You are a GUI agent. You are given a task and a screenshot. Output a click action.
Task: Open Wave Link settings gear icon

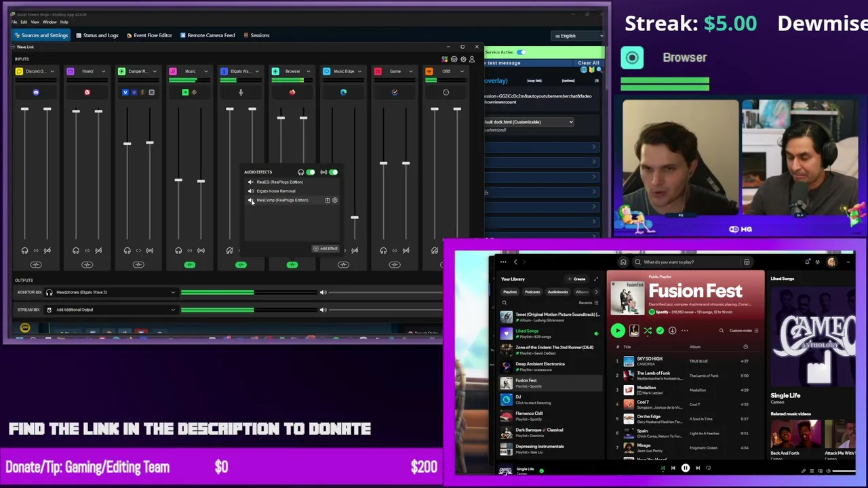coord(463,59)
